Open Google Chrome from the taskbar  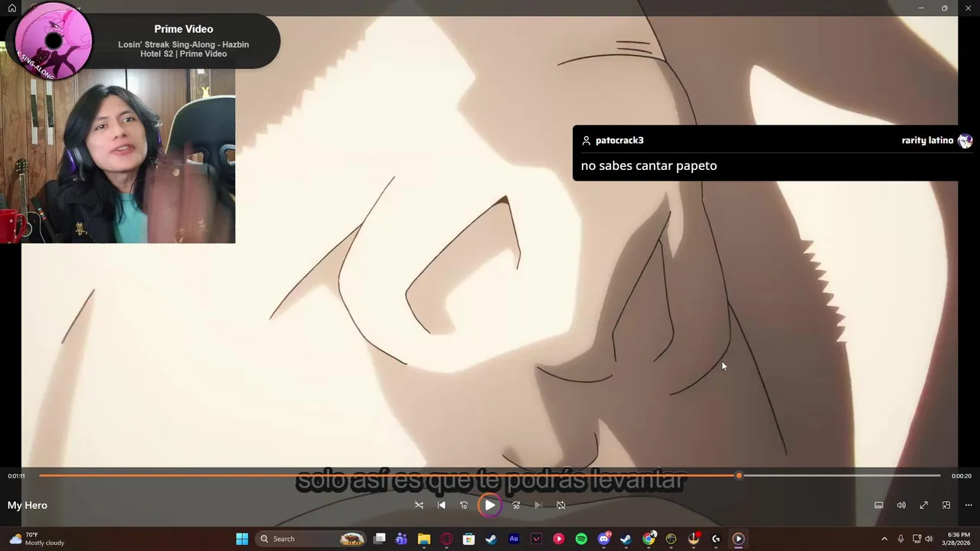click(x=648, y=539)
